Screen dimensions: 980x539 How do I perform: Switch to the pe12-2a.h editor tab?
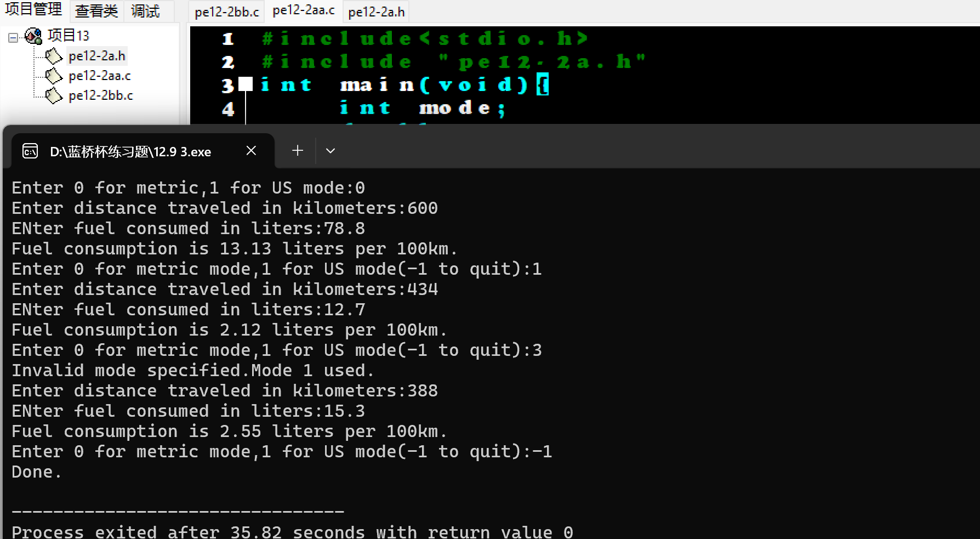coord(377,12)
